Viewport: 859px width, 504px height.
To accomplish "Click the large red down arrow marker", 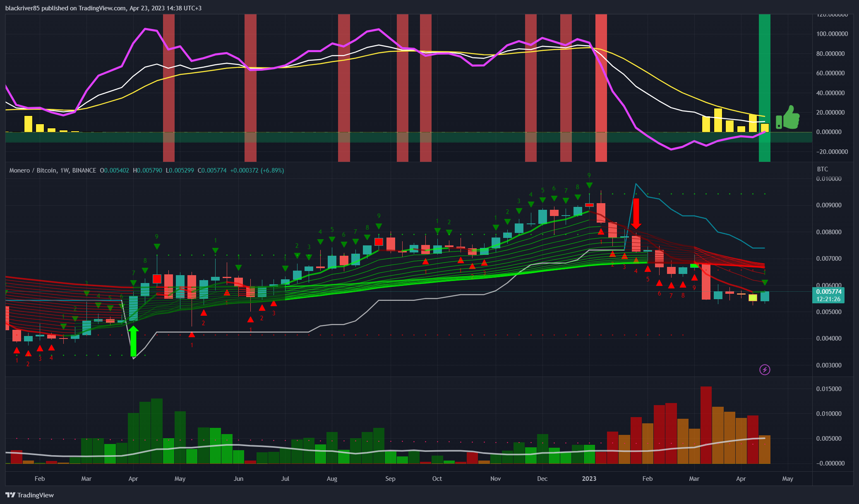I will [636, 214].
